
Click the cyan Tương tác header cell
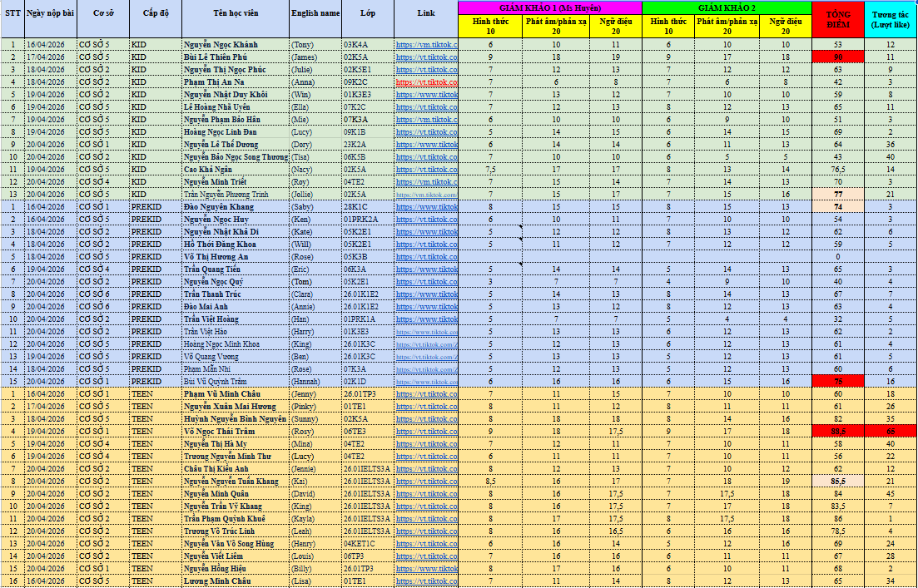(891, 20)
